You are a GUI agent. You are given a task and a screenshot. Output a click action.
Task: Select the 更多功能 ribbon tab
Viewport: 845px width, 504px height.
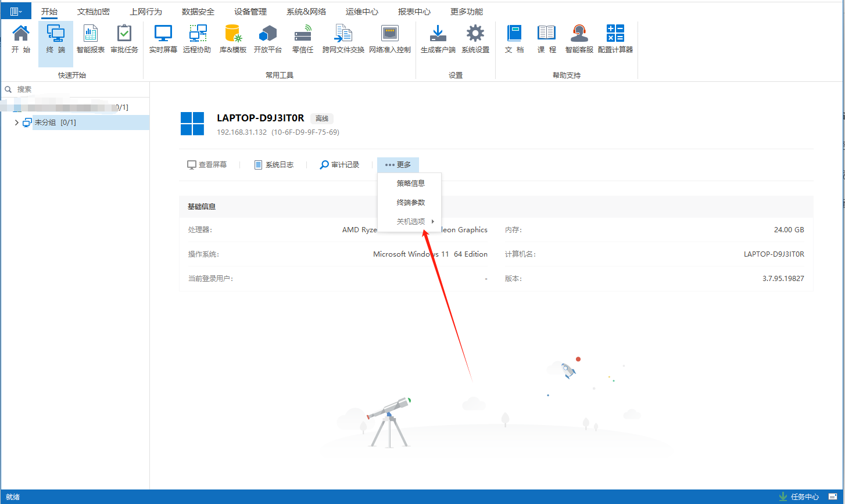(x=467, y=12)
